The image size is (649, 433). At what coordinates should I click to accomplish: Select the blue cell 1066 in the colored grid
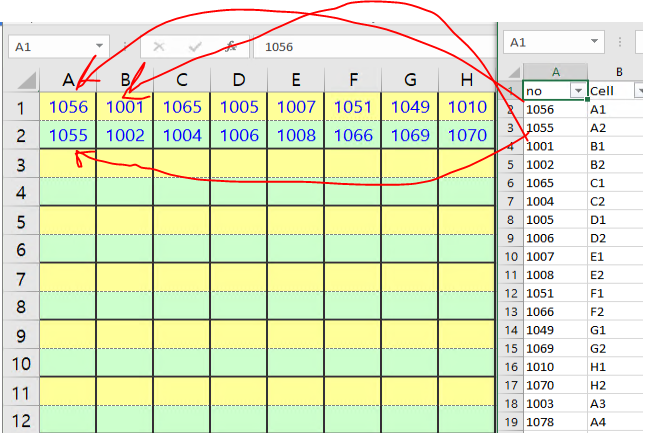353,135
